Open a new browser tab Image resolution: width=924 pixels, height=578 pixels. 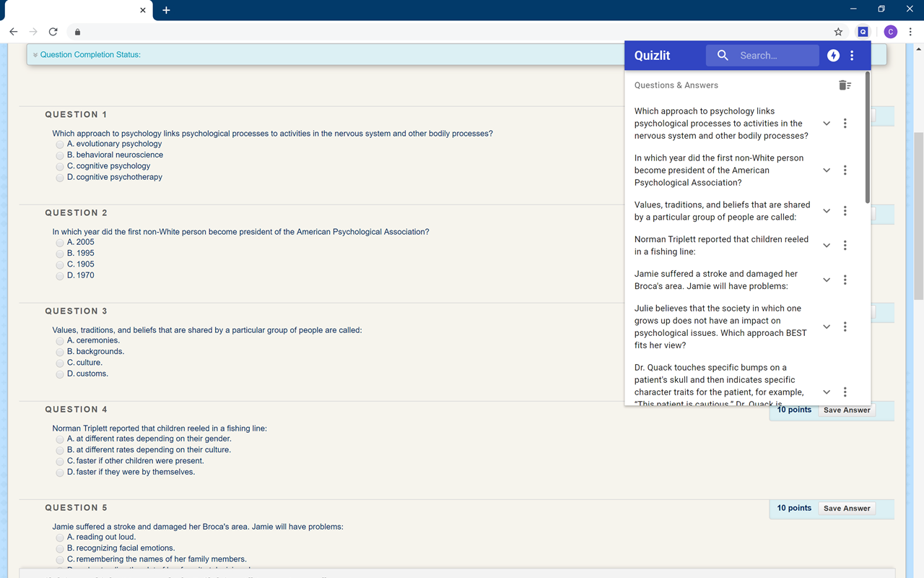pyautogui.click(x=166, y=10)
